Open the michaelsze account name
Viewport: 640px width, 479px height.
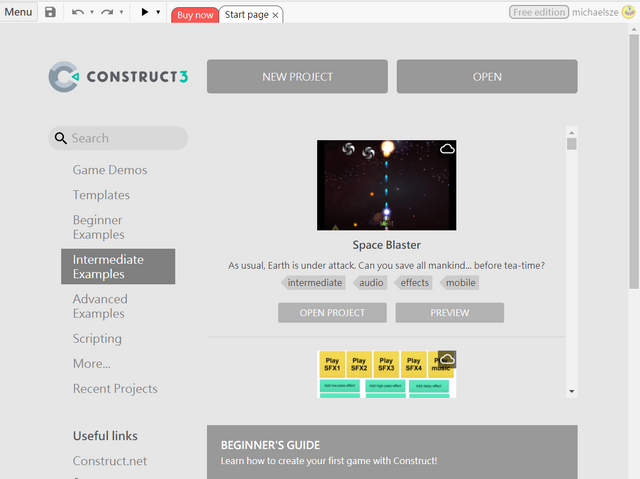(x=595, y=12)
